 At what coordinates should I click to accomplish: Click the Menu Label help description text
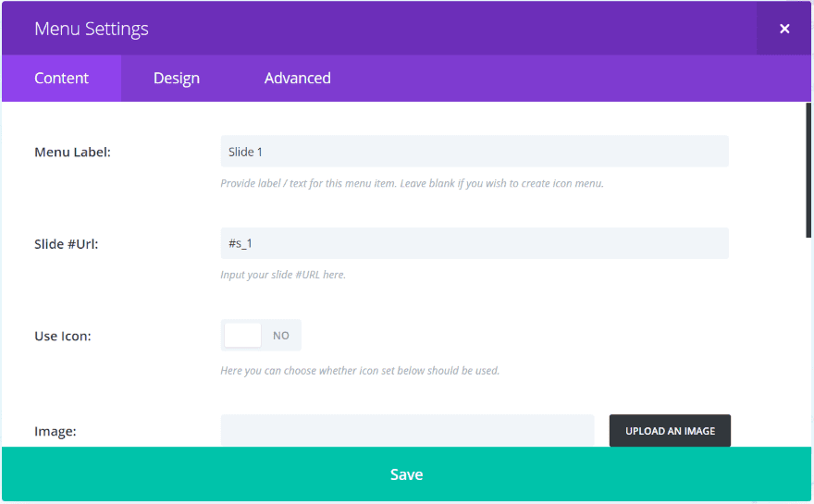click(x=412, y=183)
